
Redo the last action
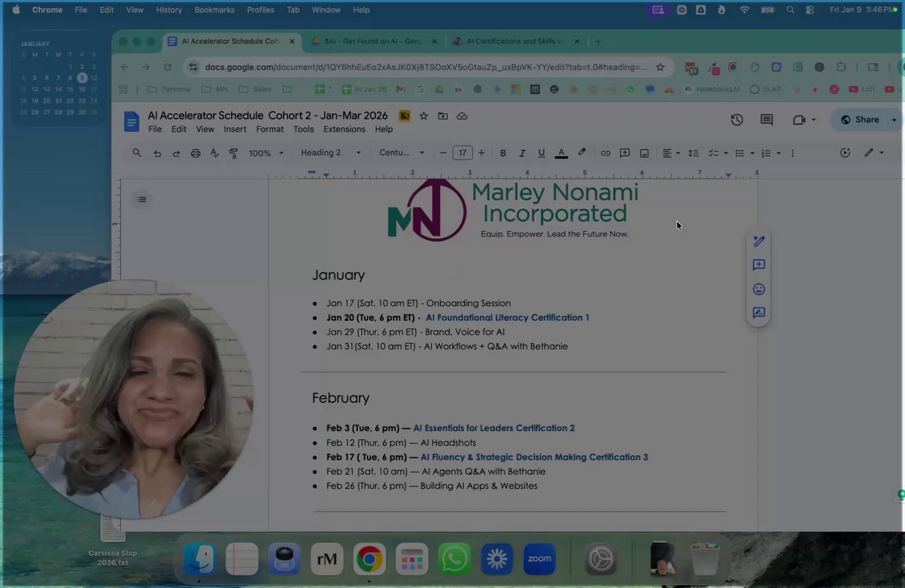(176, 153)
